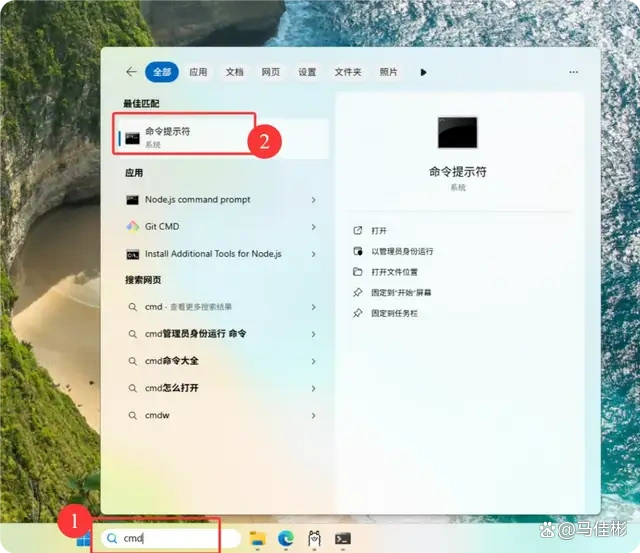This screenshot has width=640, height=553.
Task: Show more filter tabs with the play arrow
Action: point(424,72)
